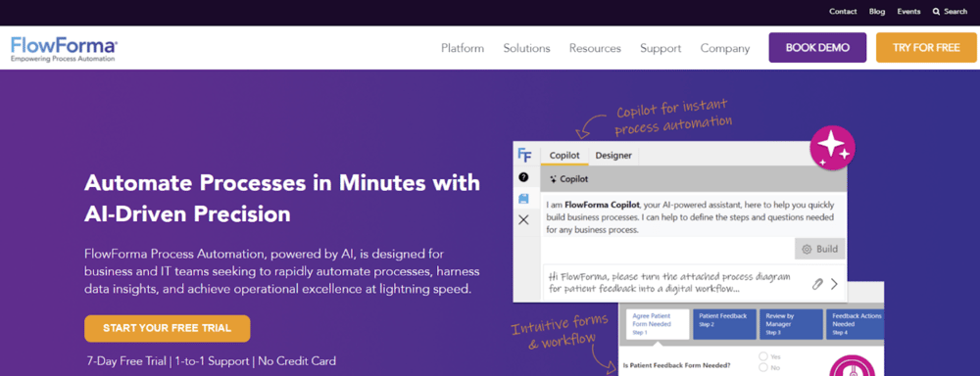Click the pink sparkle AI badge

[832, 148]
